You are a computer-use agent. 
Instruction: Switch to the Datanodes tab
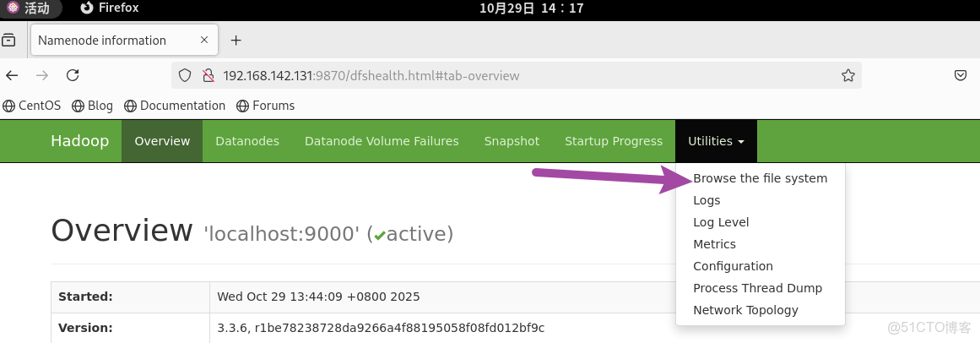coord(247,141)
